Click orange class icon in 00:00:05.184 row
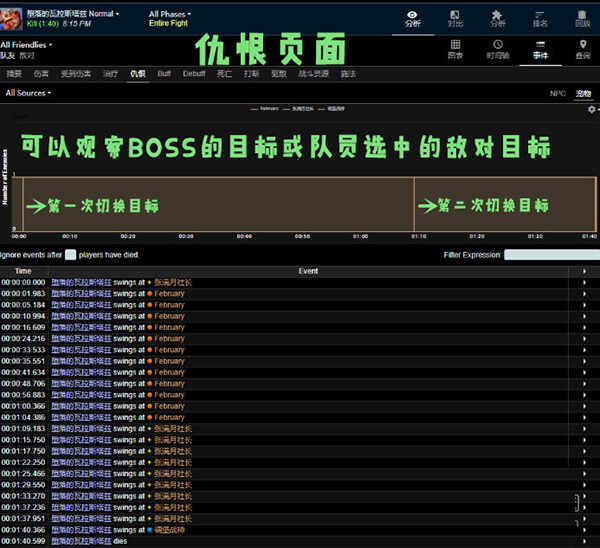Viewport: 600px width, 548px height. coord(150,305)
